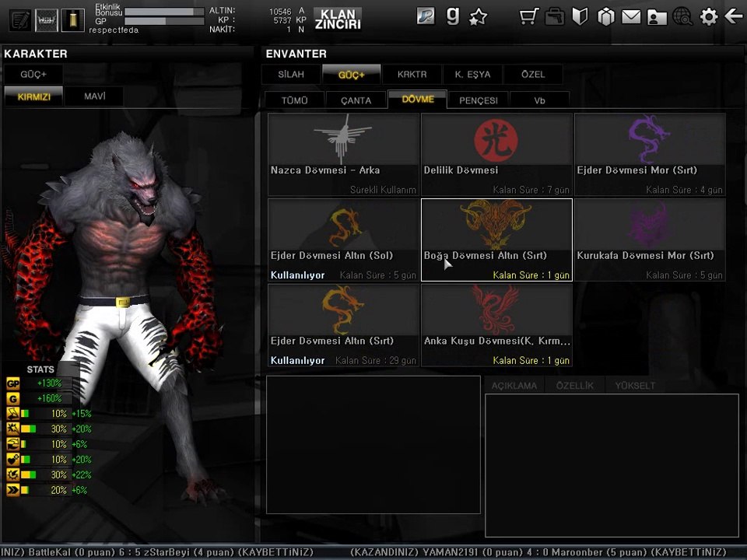Select the DÖVME sub-tab
747x560 pixels.
(x=417, y=100)
